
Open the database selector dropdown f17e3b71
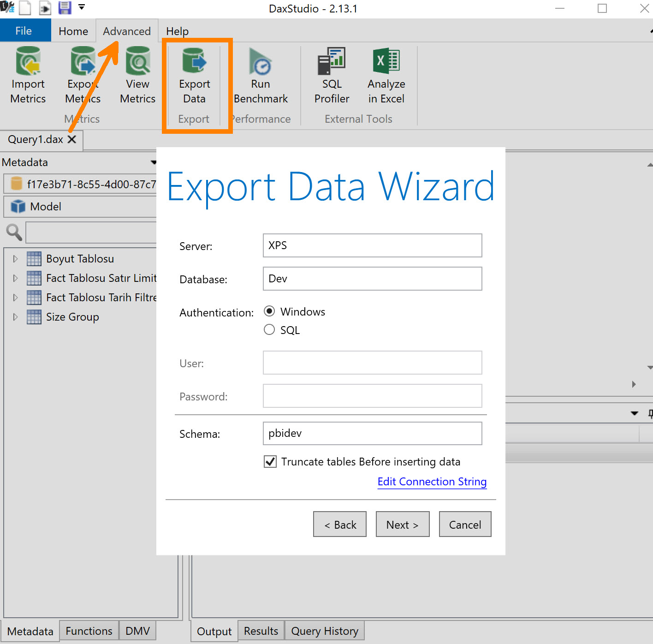point(80,184)
